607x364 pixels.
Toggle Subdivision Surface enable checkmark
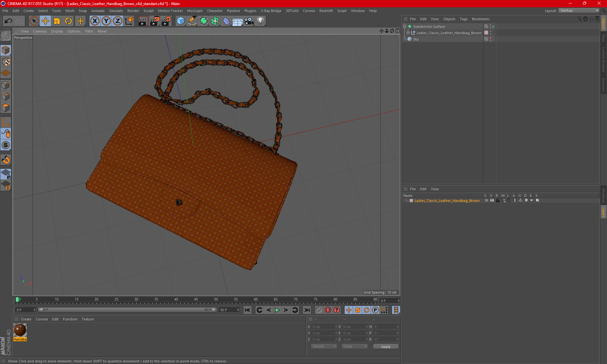(494, 27)
